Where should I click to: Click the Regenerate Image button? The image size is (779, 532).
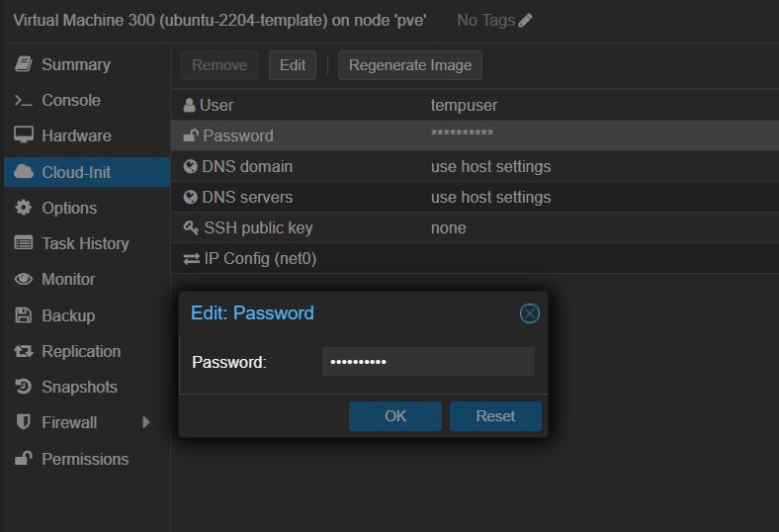coord(410,65)
